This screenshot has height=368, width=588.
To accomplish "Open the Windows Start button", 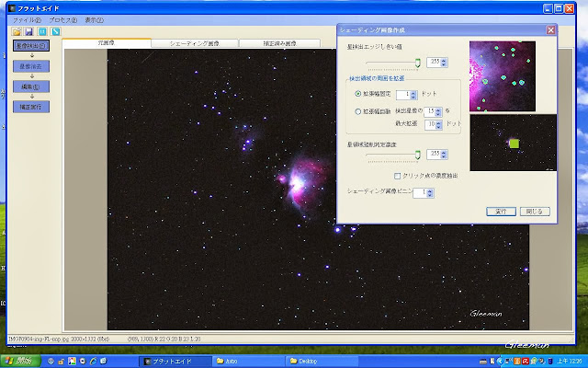I will coord(20,362).
